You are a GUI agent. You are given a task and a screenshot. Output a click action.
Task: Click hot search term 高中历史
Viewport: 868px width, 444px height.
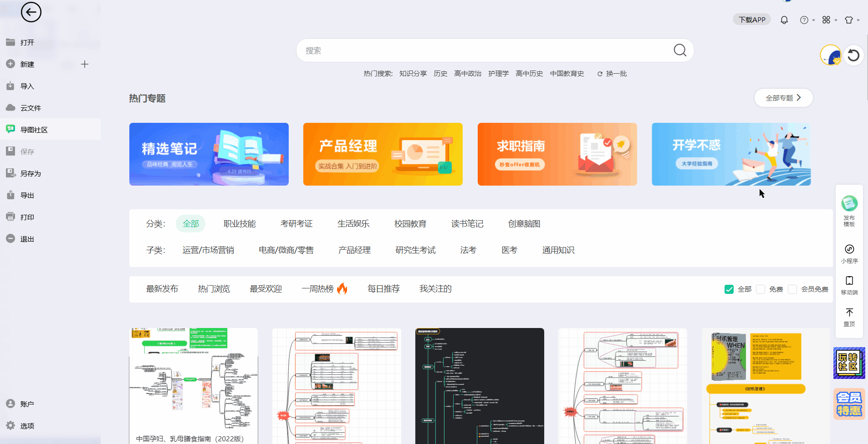coord(529,74)
